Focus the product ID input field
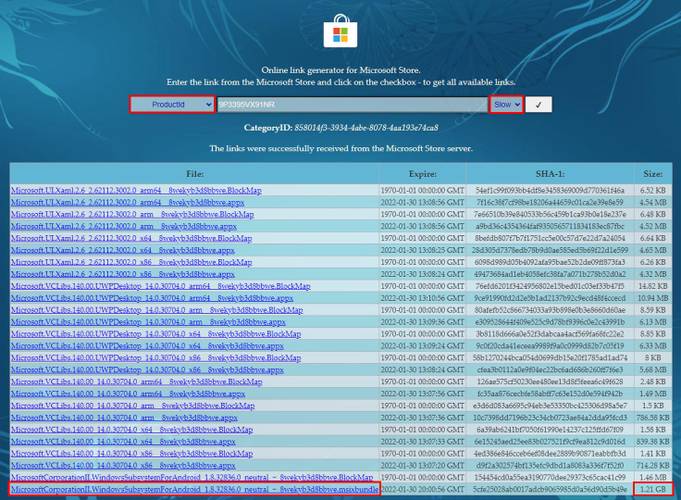Image resolution: width=681 pixels, height=500 pixels. [x=352, y=105]
